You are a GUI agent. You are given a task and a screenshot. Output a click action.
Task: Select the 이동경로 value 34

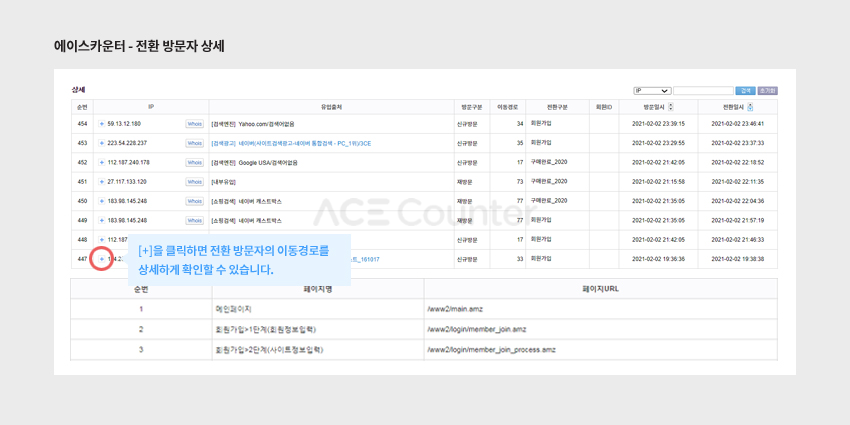(520, 124)
